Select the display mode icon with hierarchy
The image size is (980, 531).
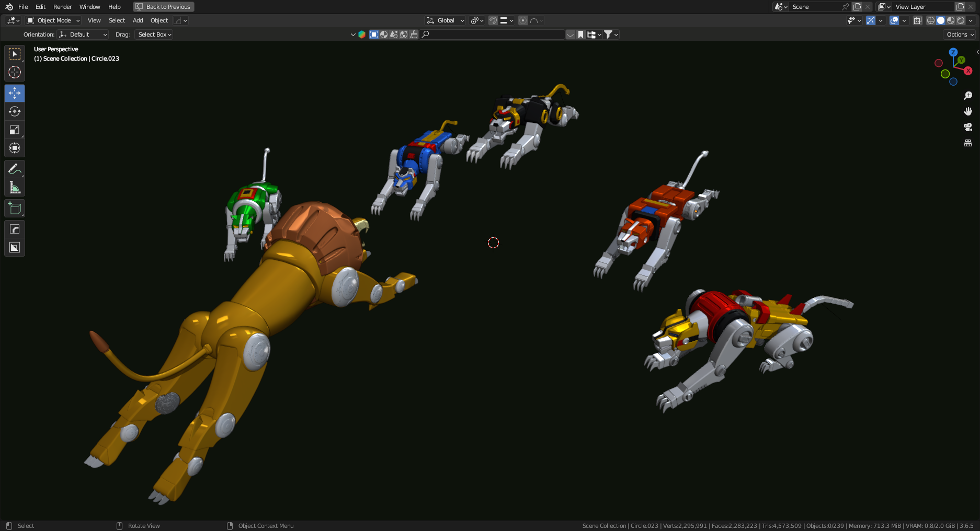click(x=594, y=34)
